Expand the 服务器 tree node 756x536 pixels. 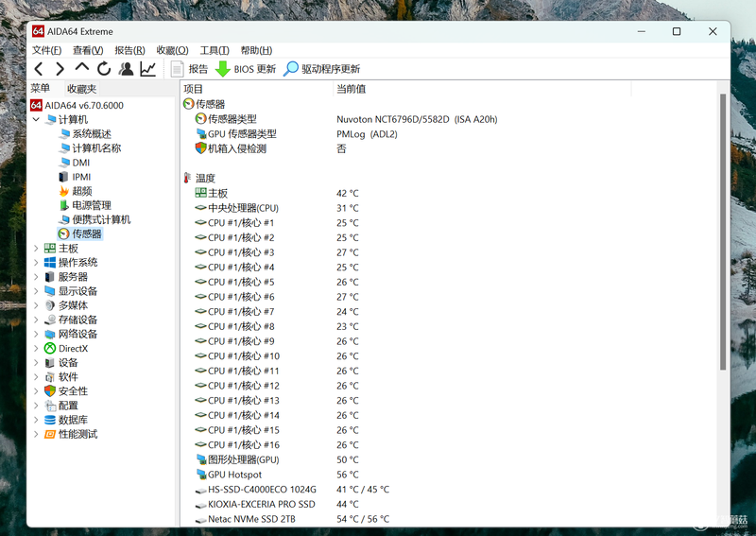pyautogui.click(x=36, y=277)
